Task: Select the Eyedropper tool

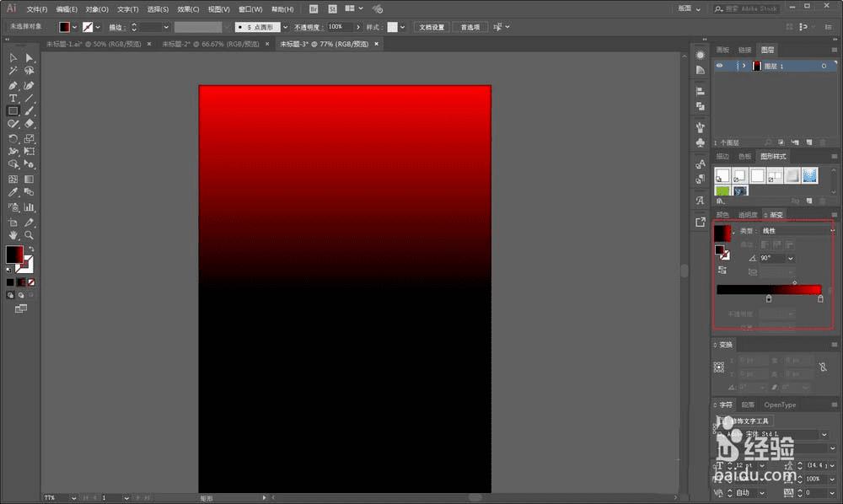Action: coord(13,192)
